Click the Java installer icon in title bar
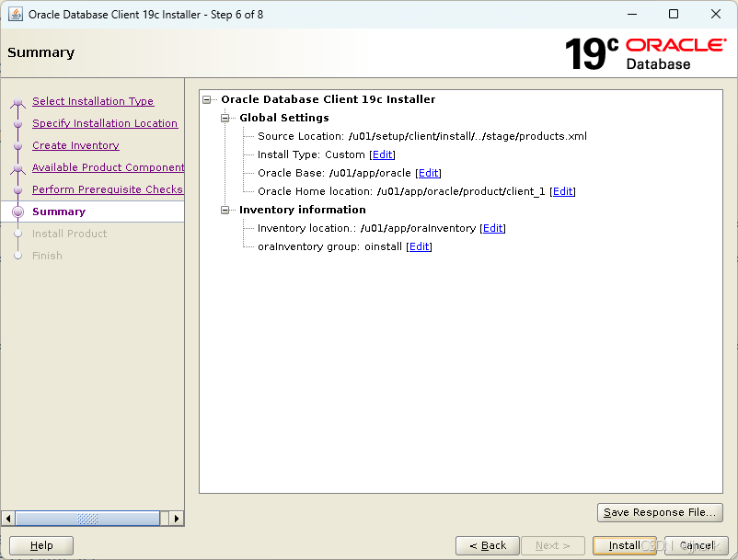The height and width of the screenshot is (560, 738). [15, 14]
